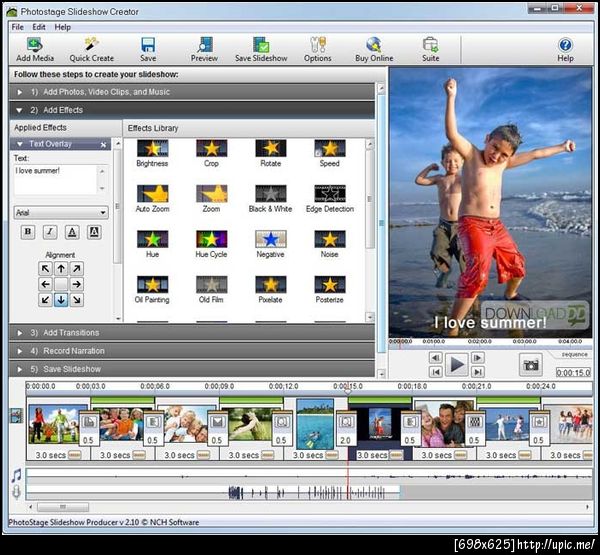Screen dimensions: 600x555
Task: Collapse step 2 Add Effects
Action: click(x=191, y=110)
